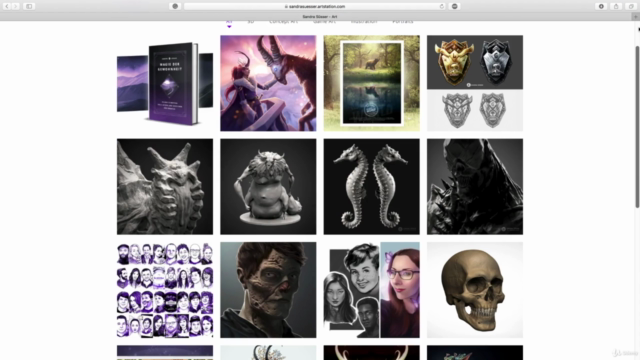Open the dark spiked alien creature sculpt
This screenshot has height=360, width=640.
(x=475, y=187)
